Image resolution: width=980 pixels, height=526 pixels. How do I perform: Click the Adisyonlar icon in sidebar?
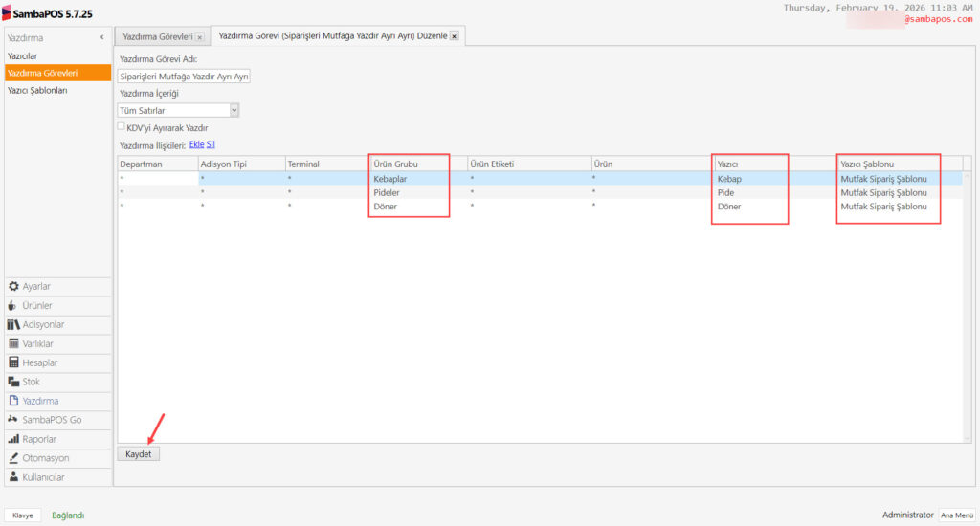coord(13,324)
